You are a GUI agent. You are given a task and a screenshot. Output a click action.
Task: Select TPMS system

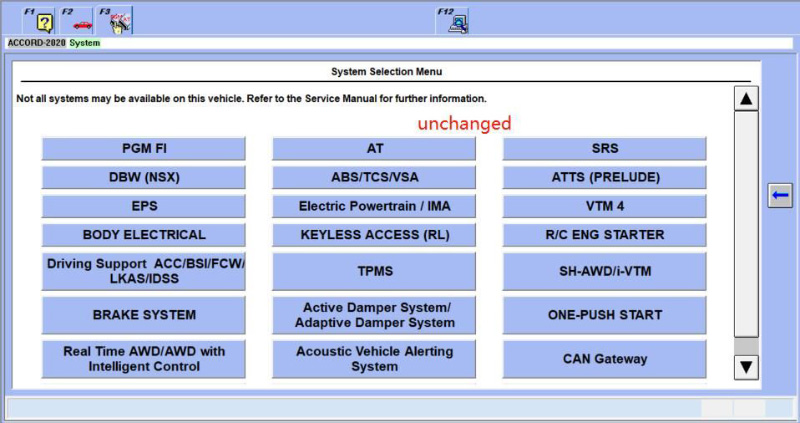coord(374,271)
